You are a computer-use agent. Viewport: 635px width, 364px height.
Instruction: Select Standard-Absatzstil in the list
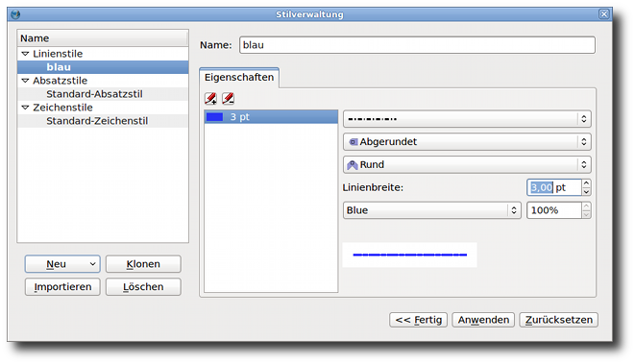pyautogui.click(x=103, y=94)
